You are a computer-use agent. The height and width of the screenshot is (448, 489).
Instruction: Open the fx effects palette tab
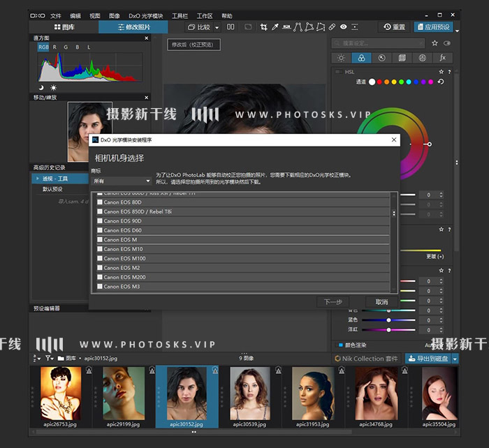[x=442, y=58]
